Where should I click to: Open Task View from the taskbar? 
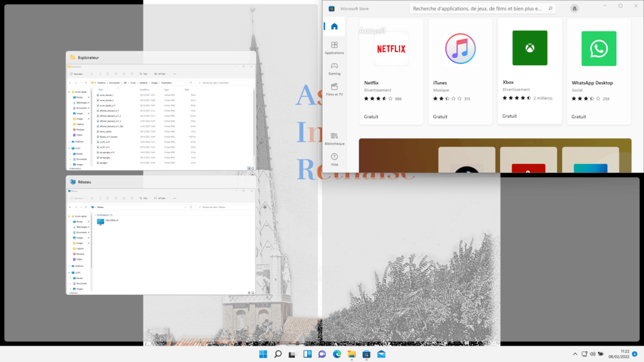[x=292, y=354]
